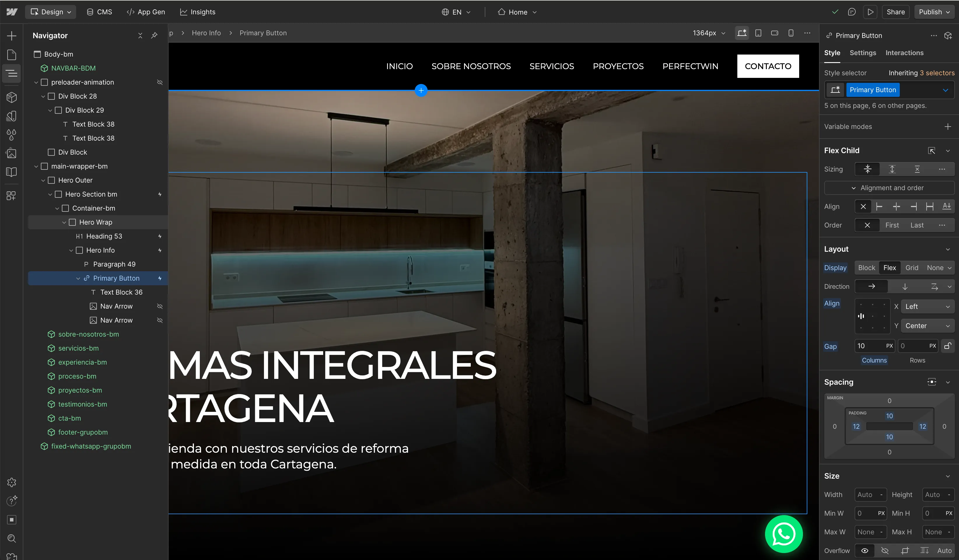Screen dimensions: 959x560
Task: Open the Assets image panel icon
Action: click(x=11, y=153)
